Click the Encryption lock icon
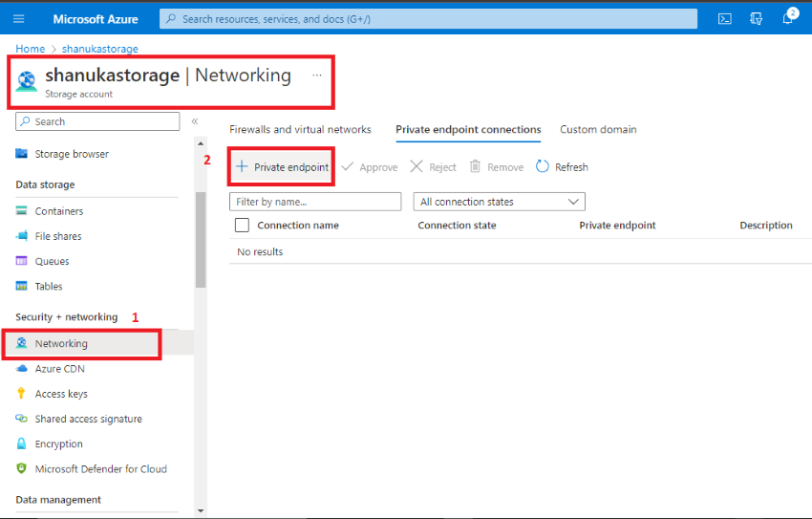 click(x=21, y=443)
